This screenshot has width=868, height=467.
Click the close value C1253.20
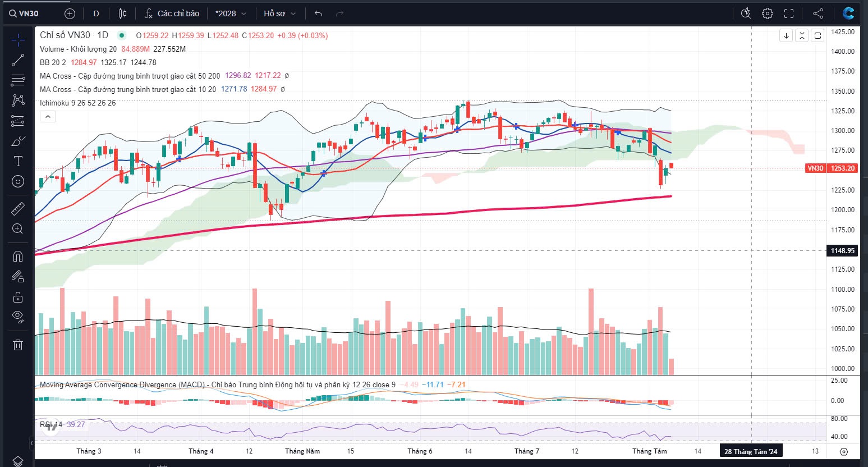[258, 35]
